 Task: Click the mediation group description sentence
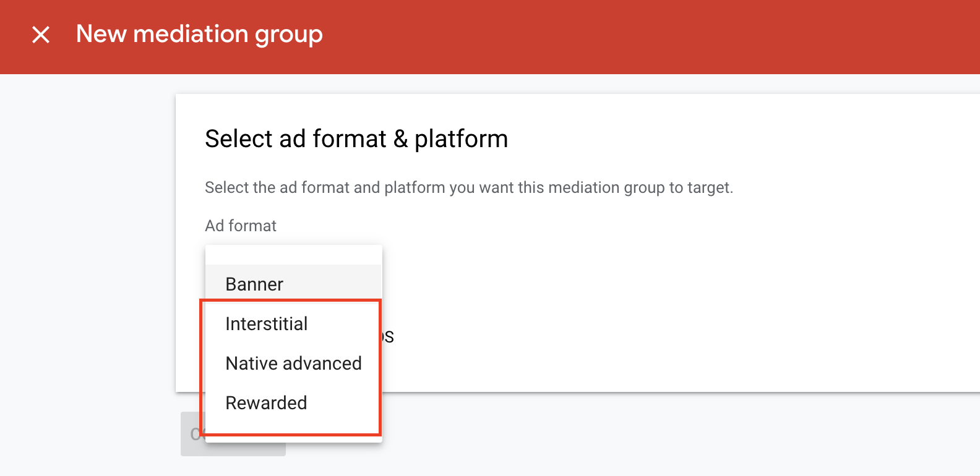click(469, 188)
